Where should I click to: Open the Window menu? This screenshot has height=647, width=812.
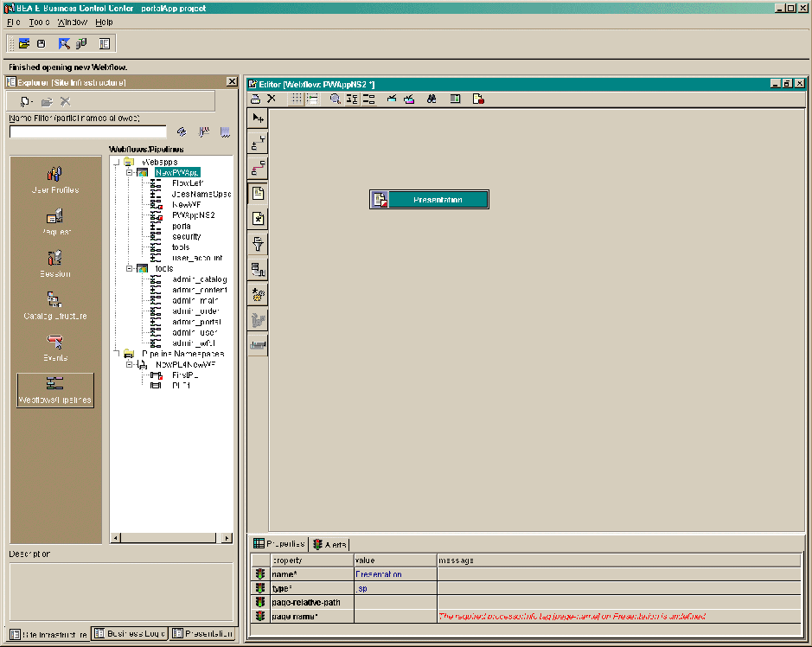click(x=73, y=22)
